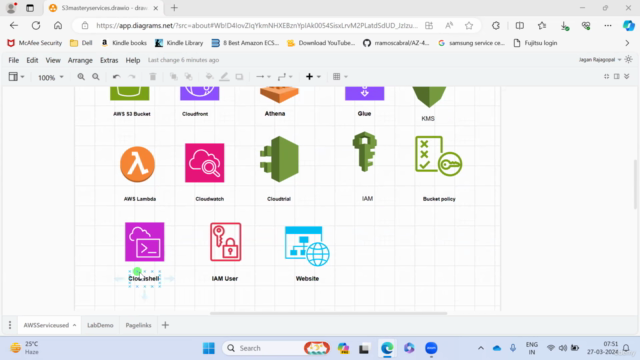Click the horizontal canvas scrollbar
This screenshot has width=640, height=360.
point(329,313)
